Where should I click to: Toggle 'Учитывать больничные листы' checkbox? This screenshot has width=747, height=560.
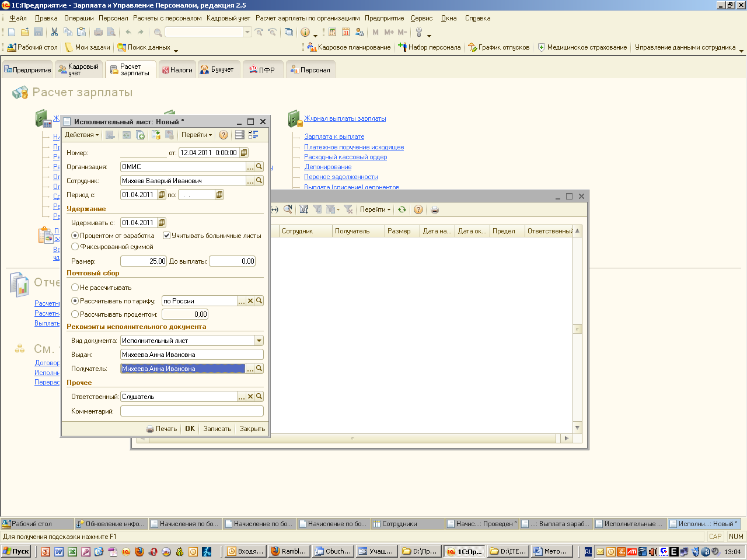pos(166,236)
